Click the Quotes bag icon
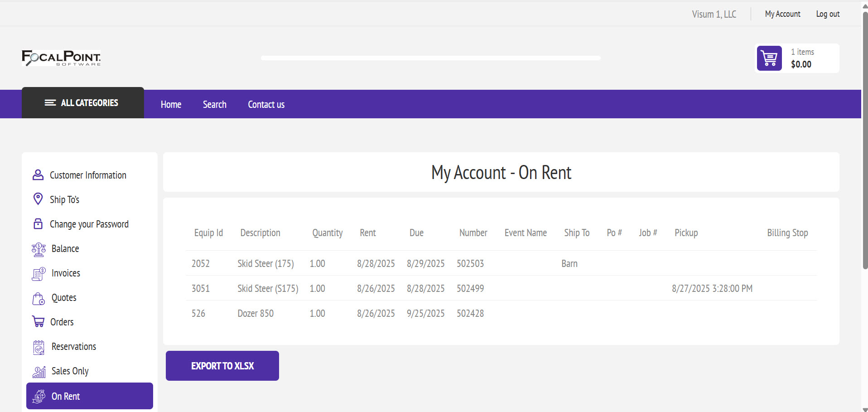This screenshot has height=412, width=868. coord(39,298)
